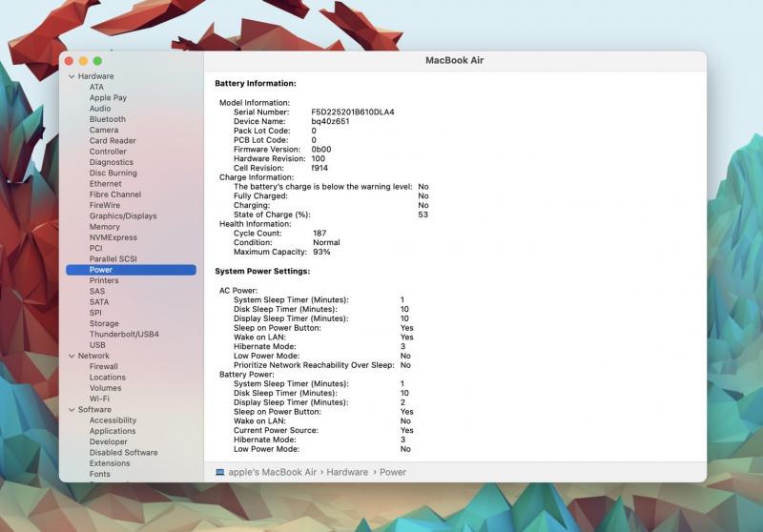
Task: Collapse the Hardware section chevron
Action: pos(72,76)
